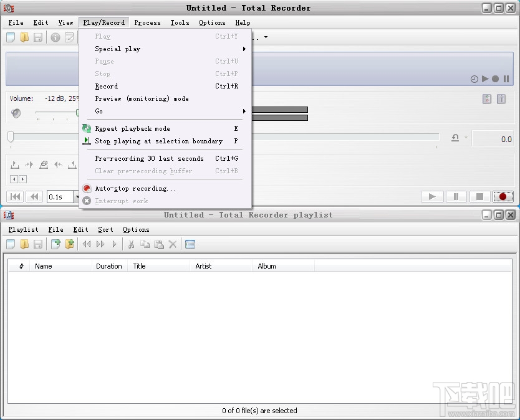This screenshot has width=520, height=420.
Task: Open the 0.1s step interval dropdown
Action: point(77,196)
